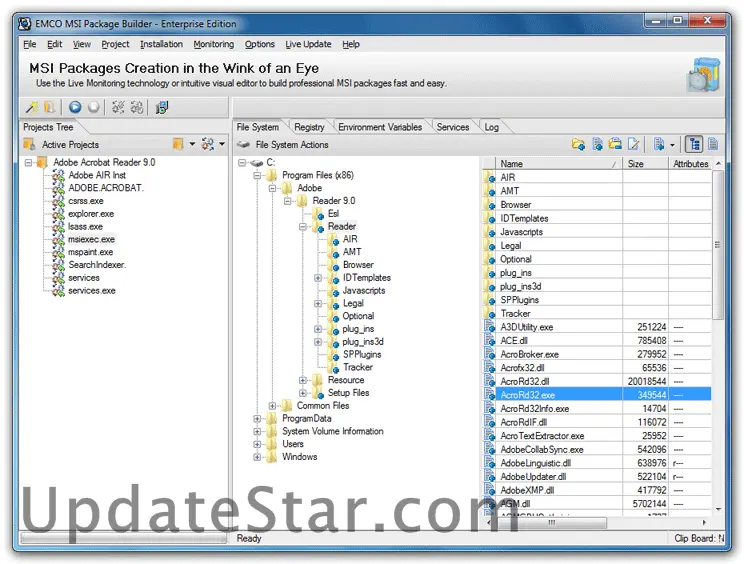Click the add folder icon in File System Actions
The width and height of the screenshot is (744, 564).
coord(578,144)
